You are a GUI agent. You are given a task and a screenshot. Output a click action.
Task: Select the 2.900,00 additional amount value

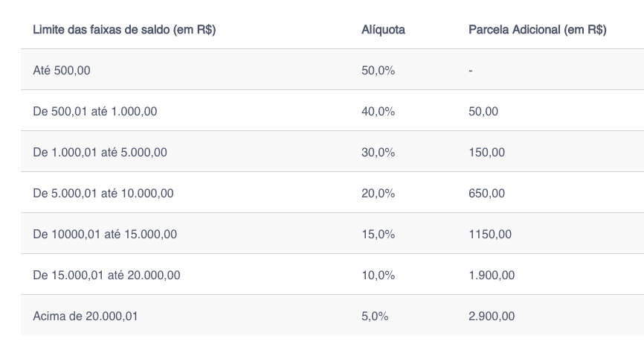(492, 316)
